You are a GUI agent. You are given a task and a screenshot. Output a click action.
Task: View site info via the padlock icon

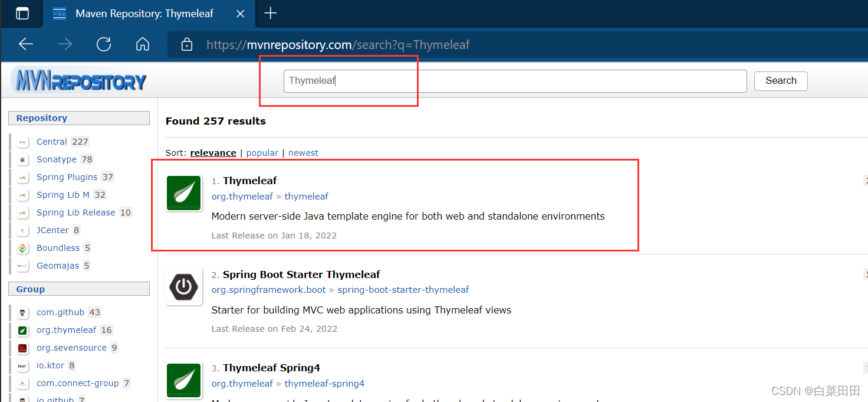tap(187, 44)
